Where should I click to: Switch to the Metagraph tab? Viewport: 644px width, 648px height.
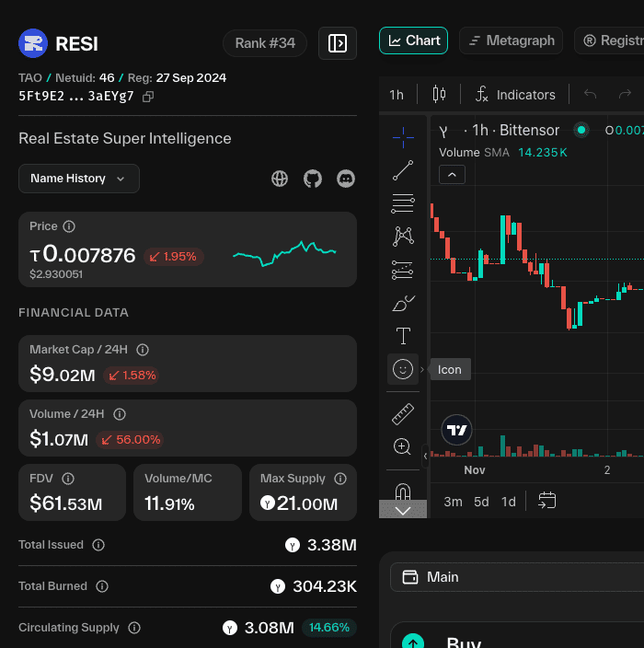click(x=512, y=40)
